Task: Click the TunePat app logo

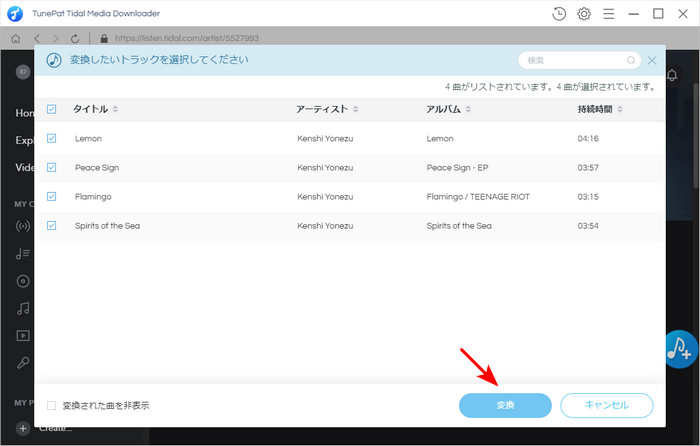Action: click(15, 13)
